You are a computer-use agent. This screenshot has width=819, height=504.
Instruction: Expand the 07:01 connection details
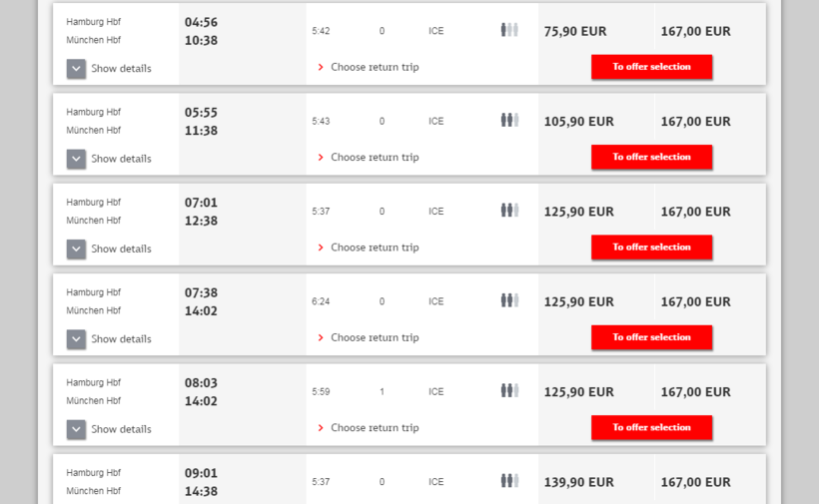(x=77, y=249)
